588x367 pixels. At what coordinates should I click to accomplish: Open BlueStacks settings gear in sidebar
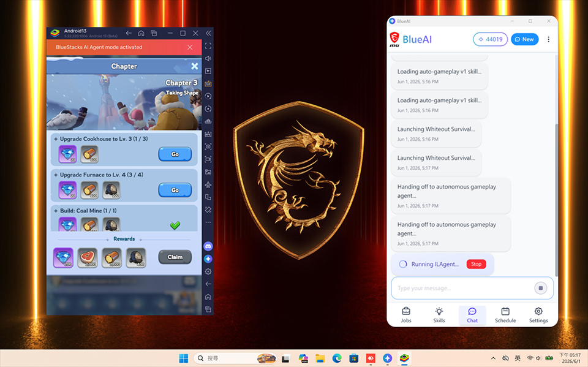tap(208, 271)
